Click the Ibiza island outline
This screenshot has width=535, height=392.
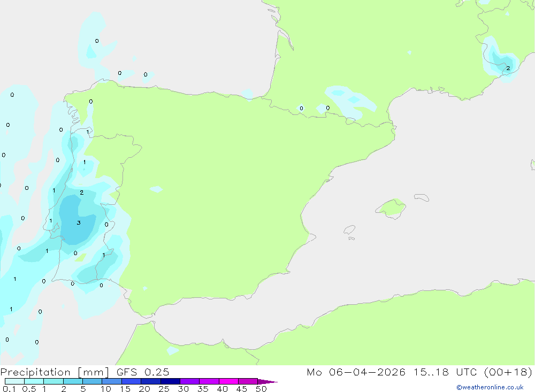pyautogui.click(x=349, y=229)
